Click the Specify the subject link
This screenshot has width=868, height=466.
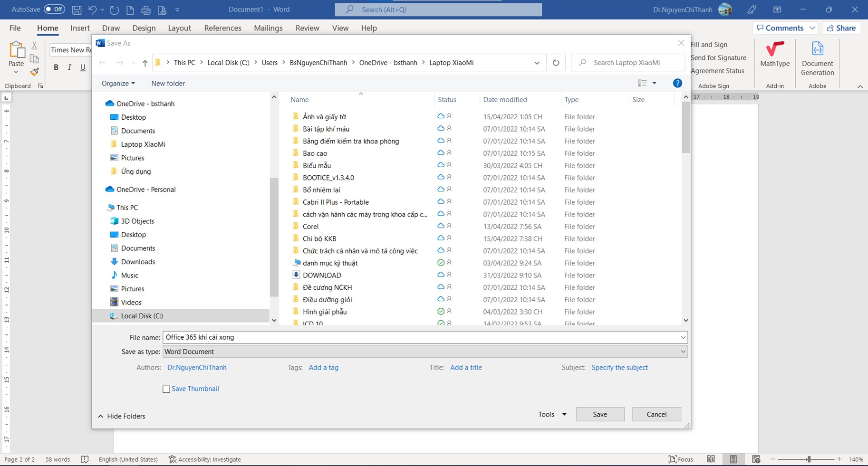(619, 368)
